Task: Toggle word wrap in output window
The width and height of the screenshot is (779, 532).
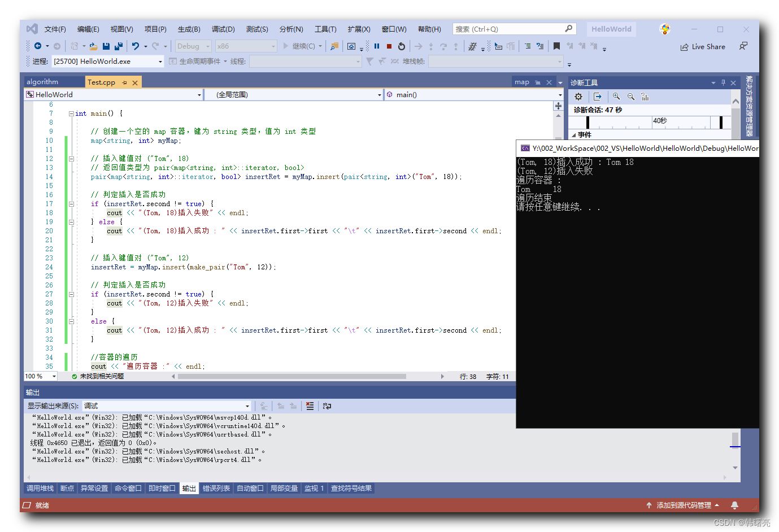Action: (x=327, y=405)
